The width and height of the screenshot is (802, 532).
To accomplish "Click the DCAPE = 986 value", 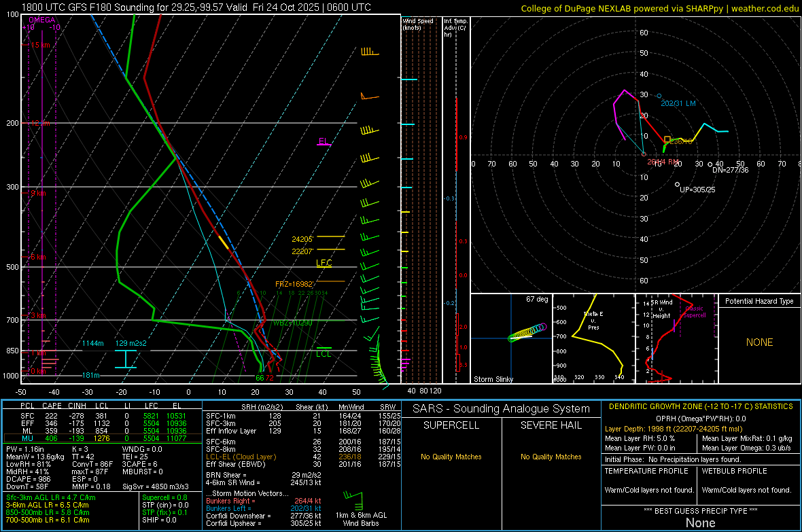I will [28, 479].
